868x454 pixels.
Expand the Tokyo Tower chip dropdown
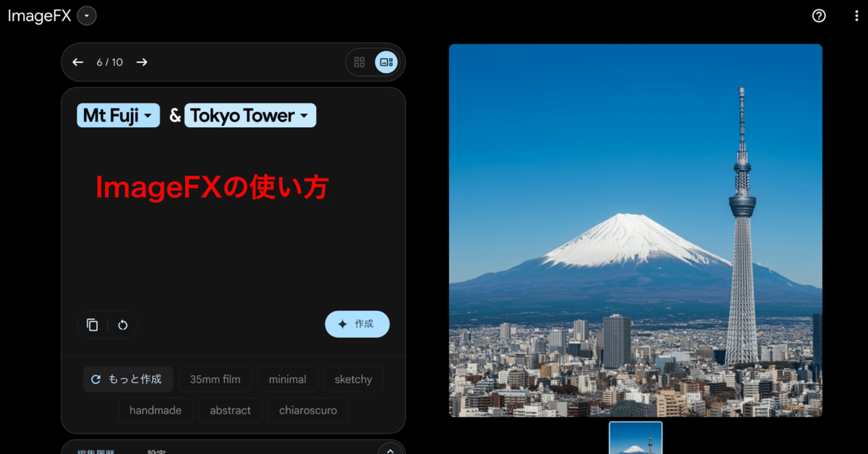click(x=250, y=115)
